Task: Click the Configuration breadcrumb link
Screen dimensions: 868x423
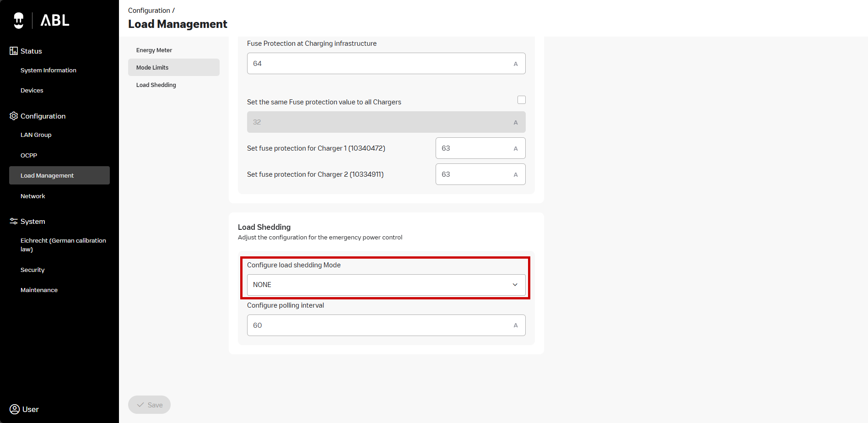Action: pyautogui.click(x=149, y=11)
